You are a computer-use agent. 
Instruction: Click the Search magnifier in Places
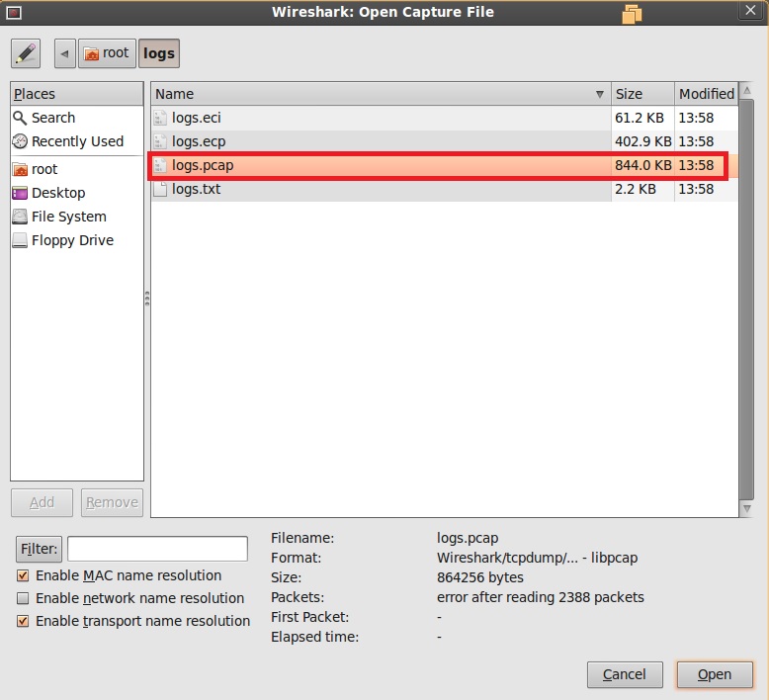pos(20,118)
